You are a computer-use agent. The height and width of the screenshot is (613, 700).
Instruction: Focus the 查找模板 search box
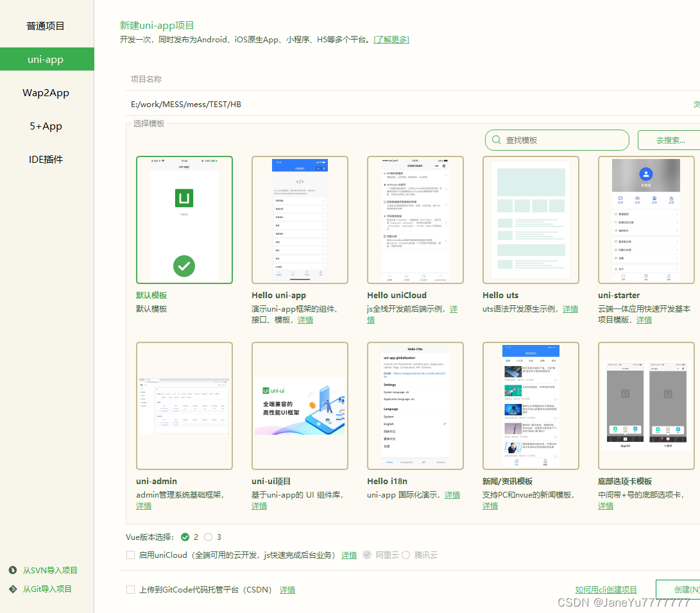click(x=557, y=140)
